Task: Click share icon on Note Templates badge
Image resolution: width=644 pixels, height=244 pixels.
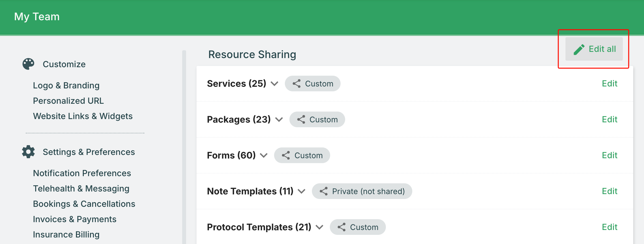Action: coord(324,191)
